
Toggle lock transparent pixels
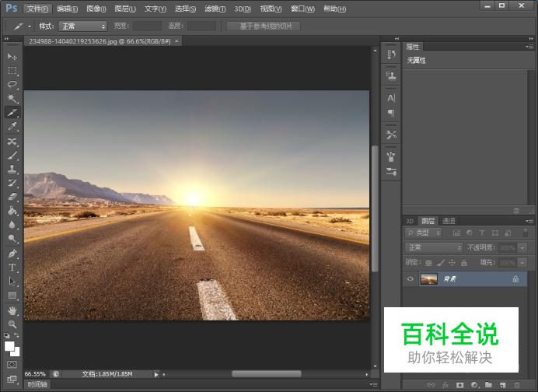(x=428, y=263)
